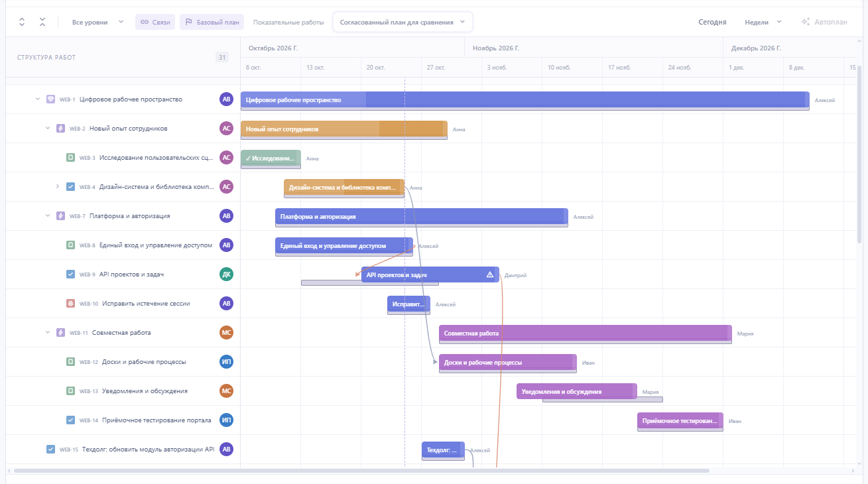868x484 pixels.
Task: Collapse the WEB-1 Цифровое рабочее пространство row
Action: point(38,99)
